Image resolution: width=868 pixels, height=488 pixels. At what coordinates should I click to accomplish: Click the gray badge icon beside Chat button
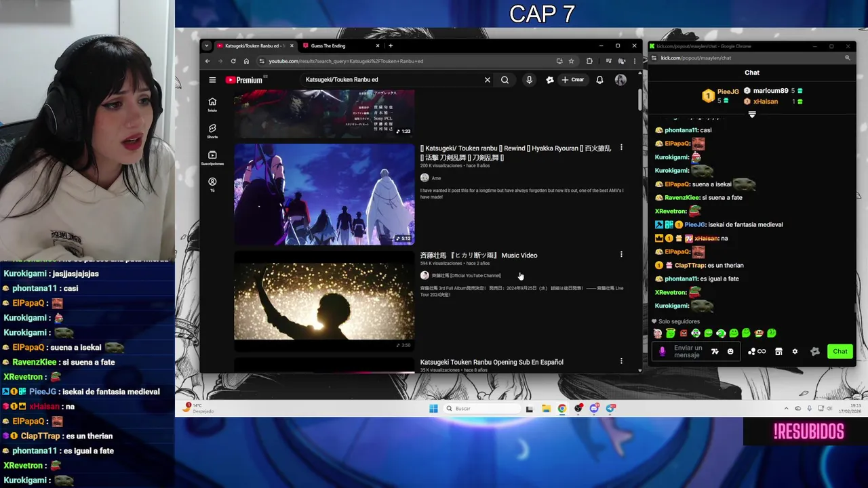[815, 352]
